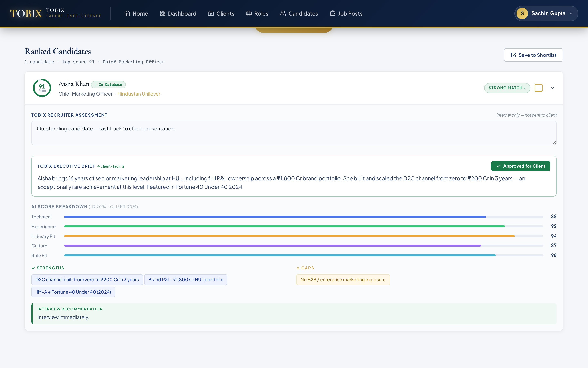Click the Hindustan Unilever company link

coord(139,94)
